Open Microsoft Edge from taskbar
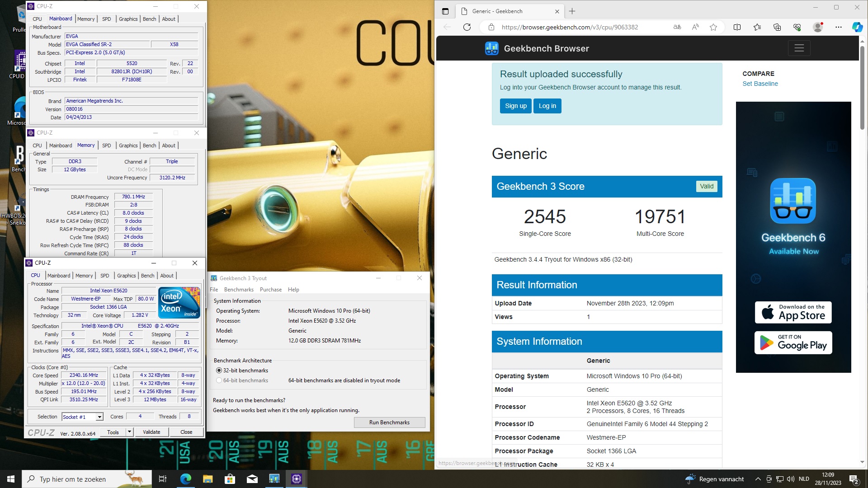This screenshot has width=868, height=488. coord(185,479)
